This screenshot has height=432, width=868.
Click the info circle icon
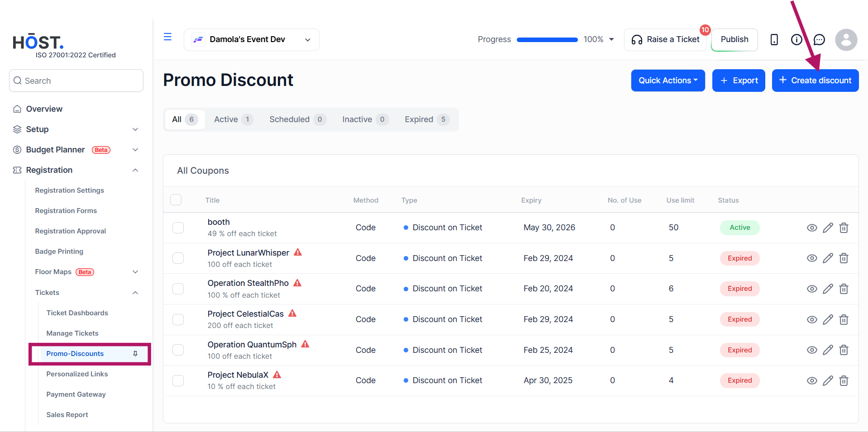796,40
